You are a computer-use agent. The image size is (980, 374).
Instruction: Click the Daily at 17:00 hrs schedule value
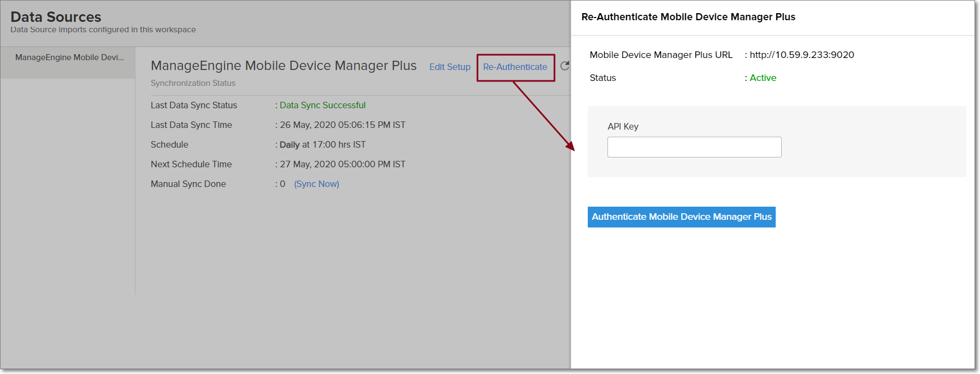click(322, 144)
